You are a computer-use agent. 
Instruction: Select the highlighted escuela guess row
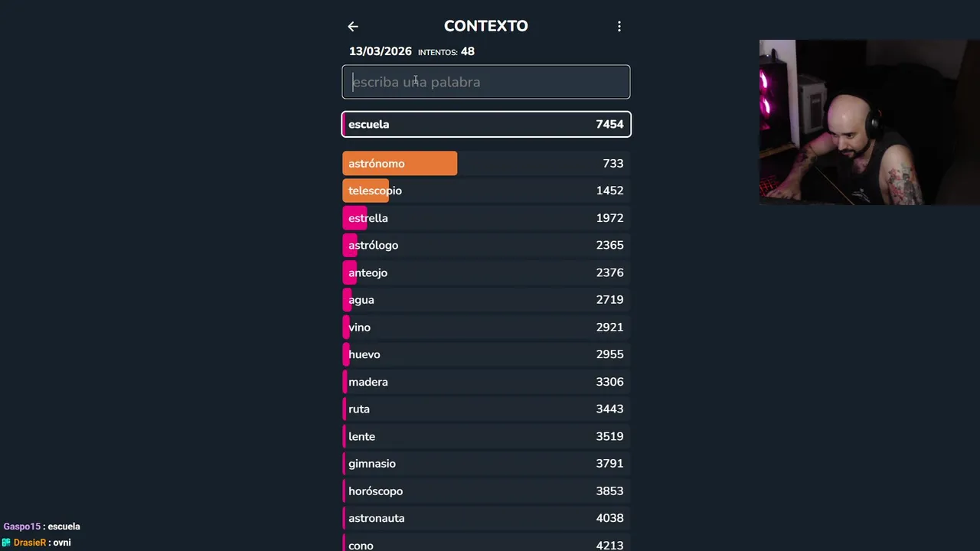click(486, 124)
